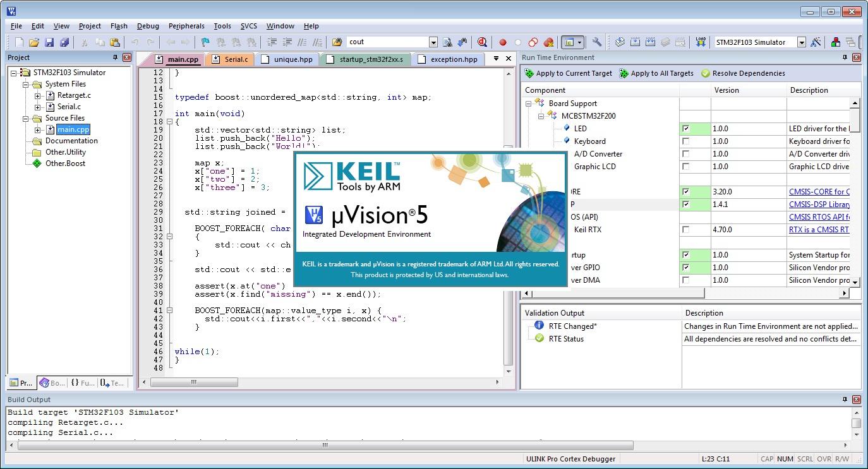
Task: Kill all breakpoints using the red crossed-circle icon
Action: click(548, 42)
